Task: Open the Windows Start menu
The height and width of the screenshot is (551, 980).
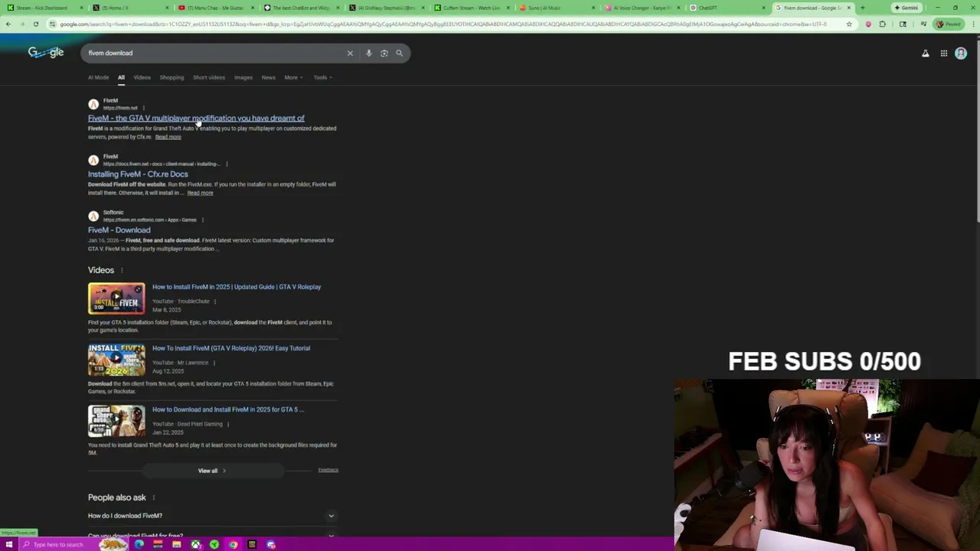Action: [x=8, y=544]
